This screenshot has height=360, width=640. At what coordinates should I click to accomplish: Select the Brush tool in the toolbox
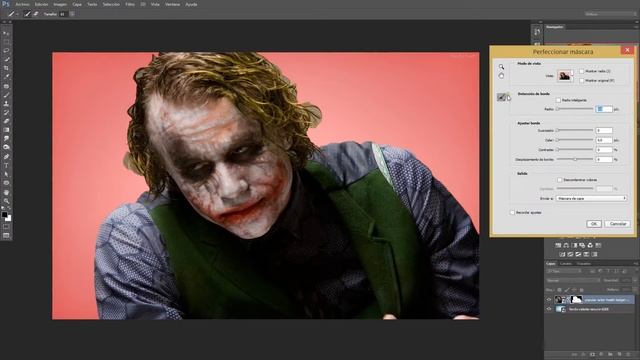pos(6,95)
